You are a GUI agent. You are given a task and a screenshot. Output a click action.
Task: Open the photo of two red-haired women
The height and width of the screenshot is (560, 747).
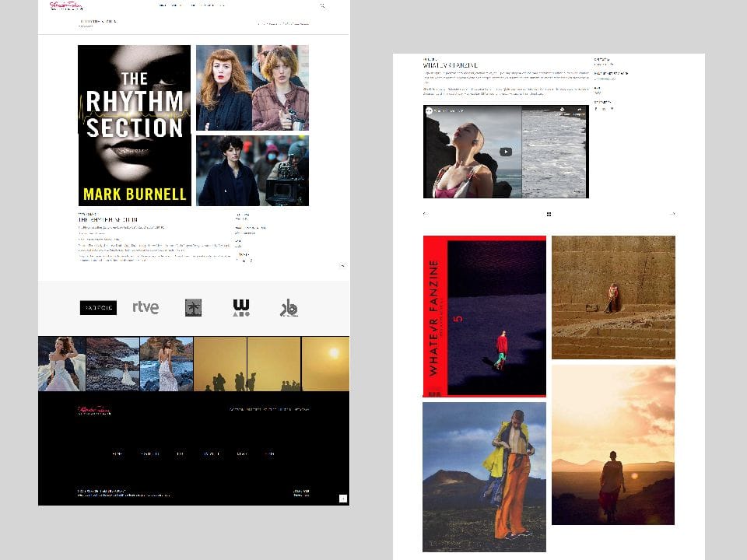point(252,88)
